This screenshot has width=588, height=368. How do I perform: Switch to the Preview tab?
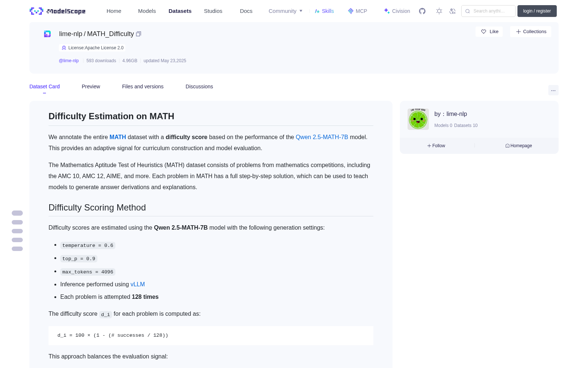tap(91, 86)
